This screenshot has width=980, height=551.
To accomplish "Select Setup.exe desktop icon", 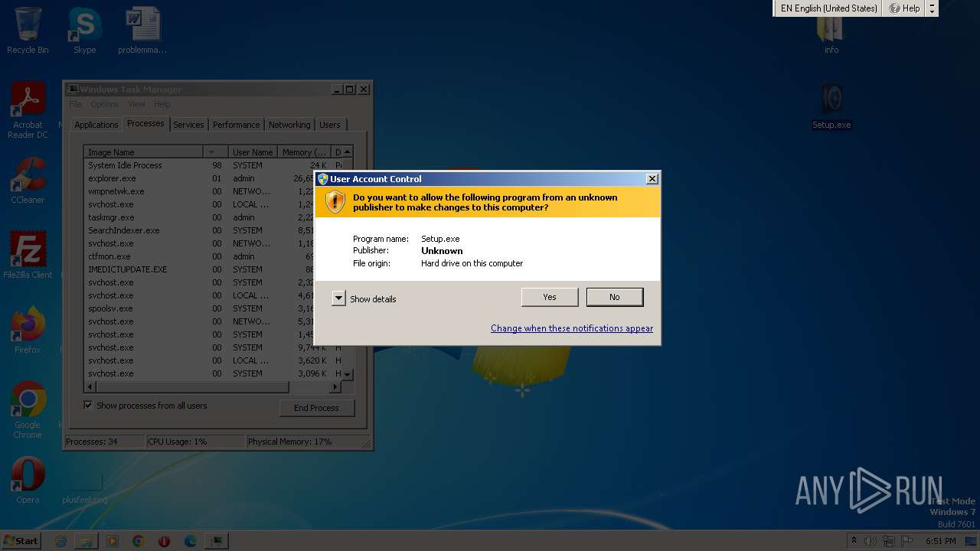I will (831, 106).
